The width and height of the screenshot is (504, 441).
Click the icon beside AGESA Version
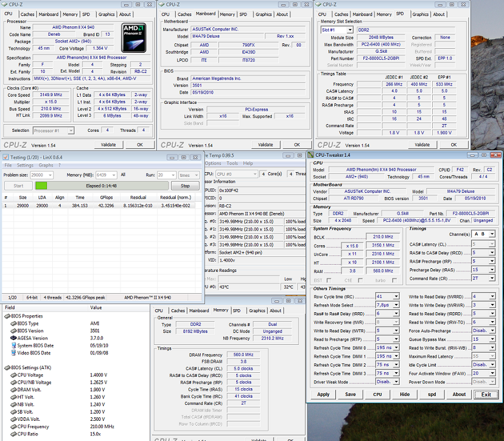(x=14, y=338)
